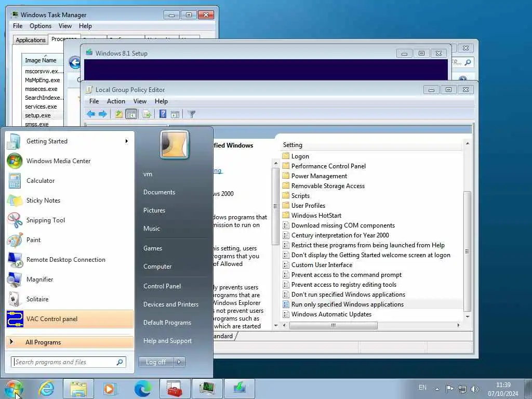532x399 pixels.
Task: Open Windows Media Center from Start menu
Action: pyautogui.click(x=70, y=161)
